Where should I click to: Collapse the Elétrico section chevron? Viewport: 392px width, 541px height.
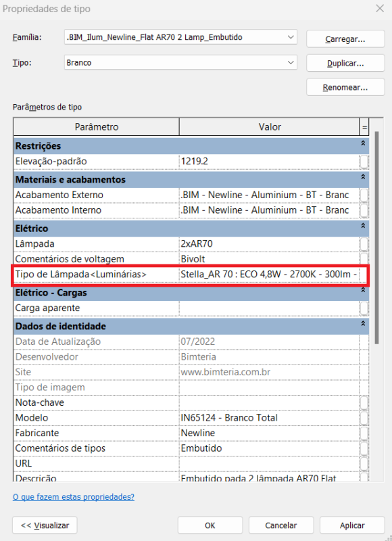363,226
